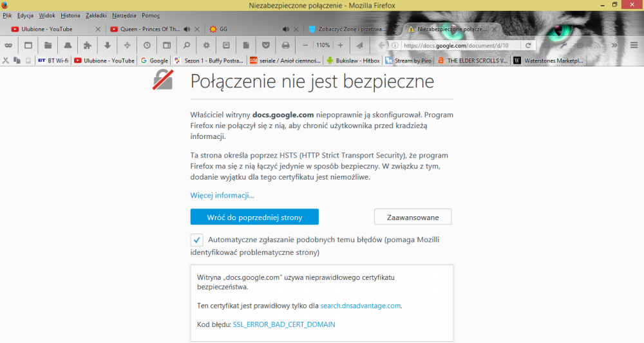Image resolution: width=644 pixels, height=343 pixels.
Task: Open the Plik menu
Action: click(x=7, y=15)
